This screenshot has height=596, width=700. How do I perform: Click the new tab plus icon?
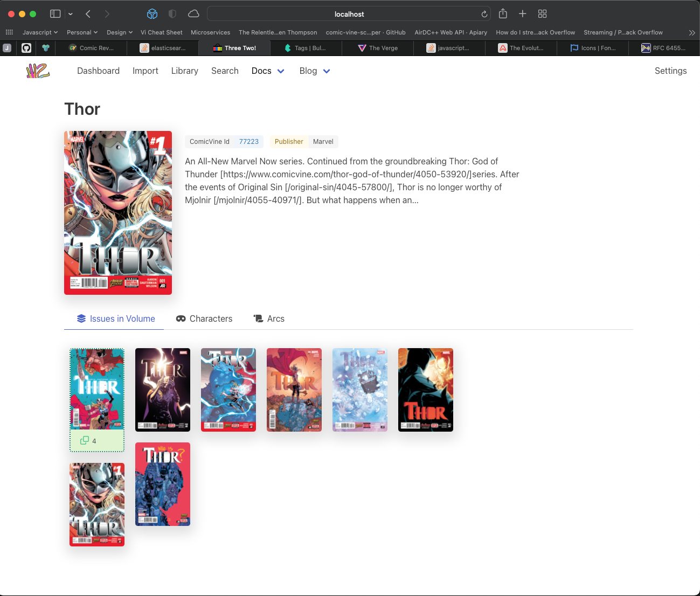point(522,14)
